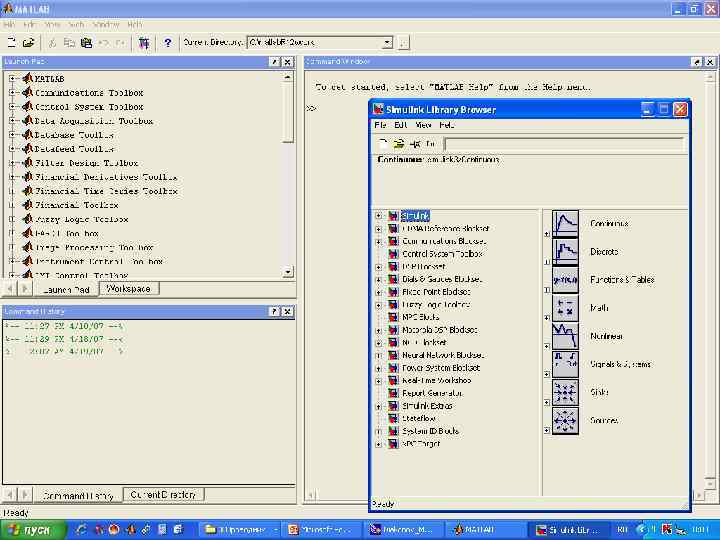Select the Discrete block library icon
This screenshot has height=540, width=720.
565,251
